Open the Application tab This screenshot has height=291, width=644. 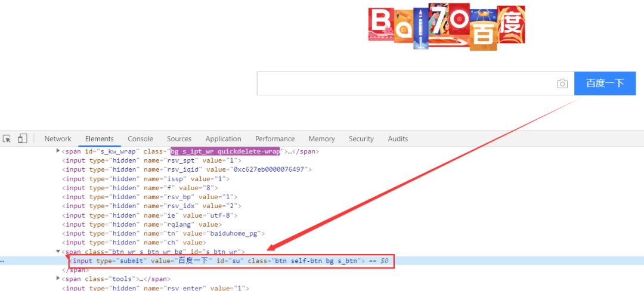pos(224,139)
